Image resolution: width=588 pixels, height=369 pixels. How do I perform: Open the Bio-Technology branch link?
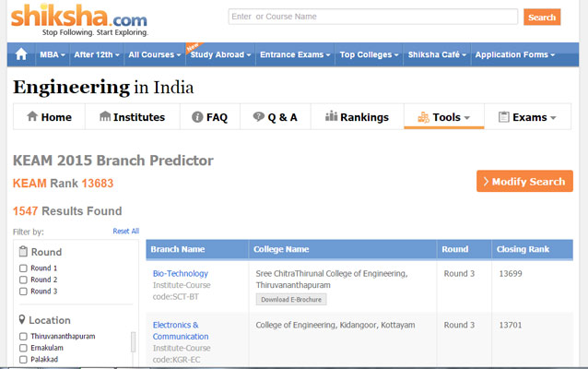click(x=181, y=274)
